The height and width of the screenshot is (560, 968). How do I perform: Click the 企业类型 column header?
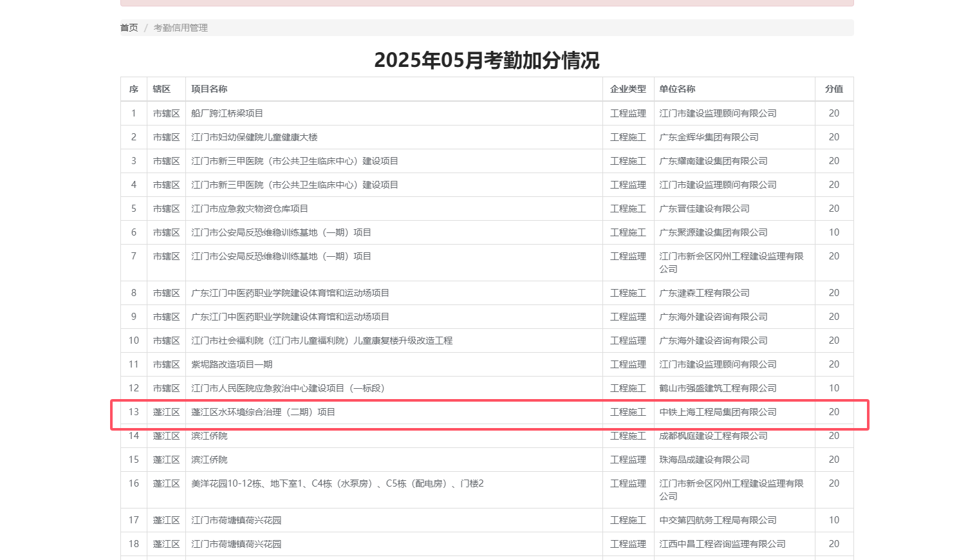point(628,89)
